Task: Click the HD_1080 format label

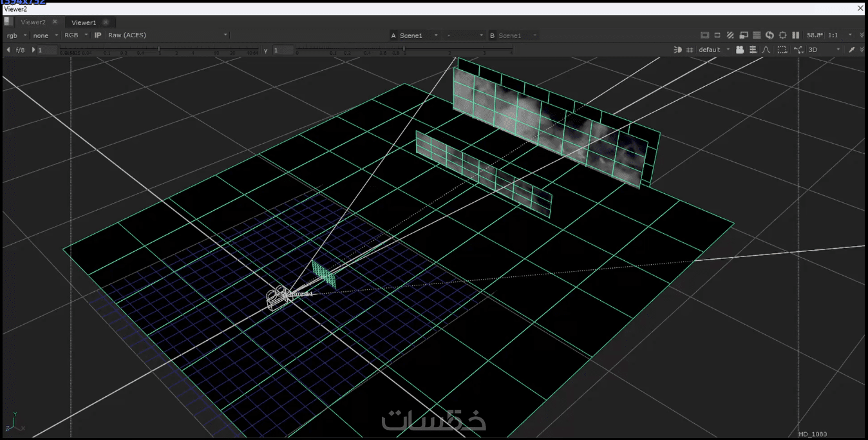Action: coord(813,434)
